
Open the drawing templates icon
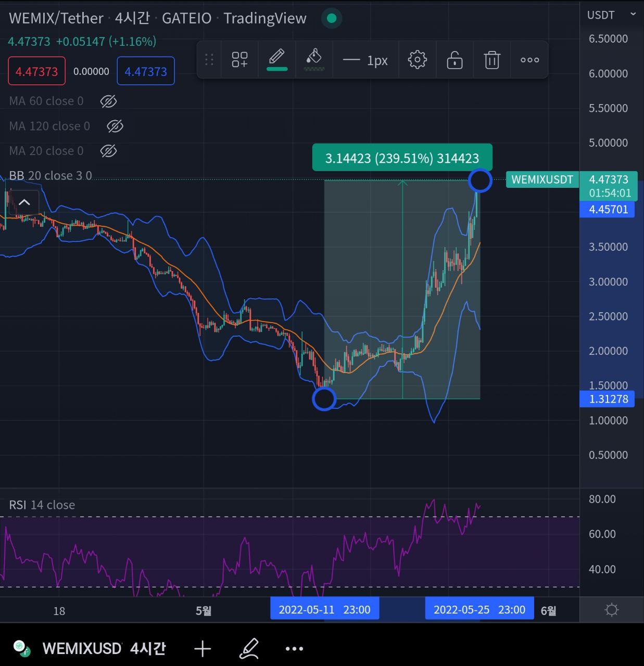tap(239, 60)
